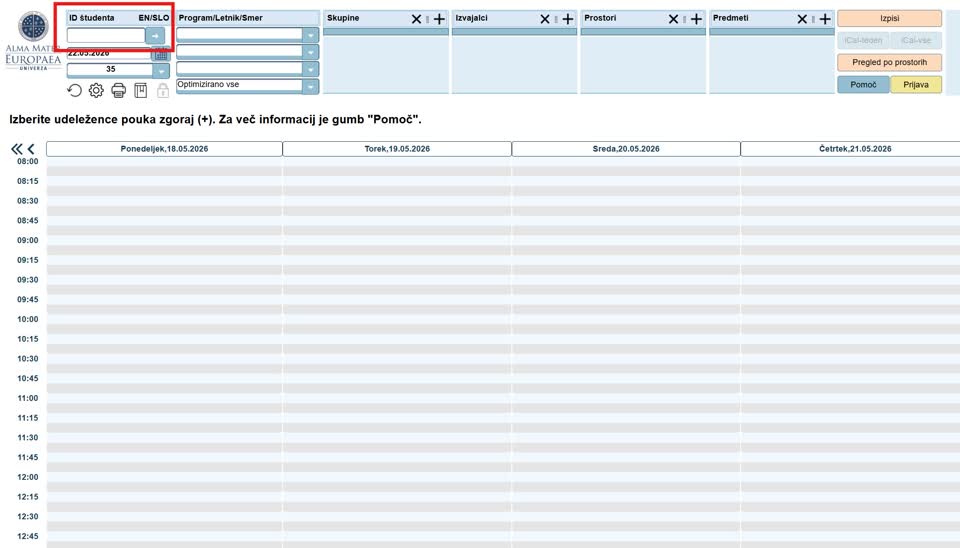
Task: Click the Program/Letnik/Smer heading
Action: pos(220,18)
